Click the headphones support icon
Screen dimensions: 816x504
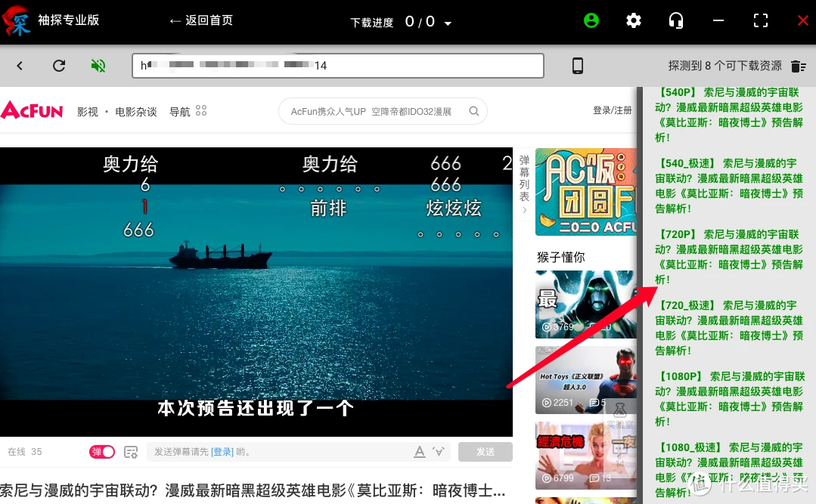point(676,21)
